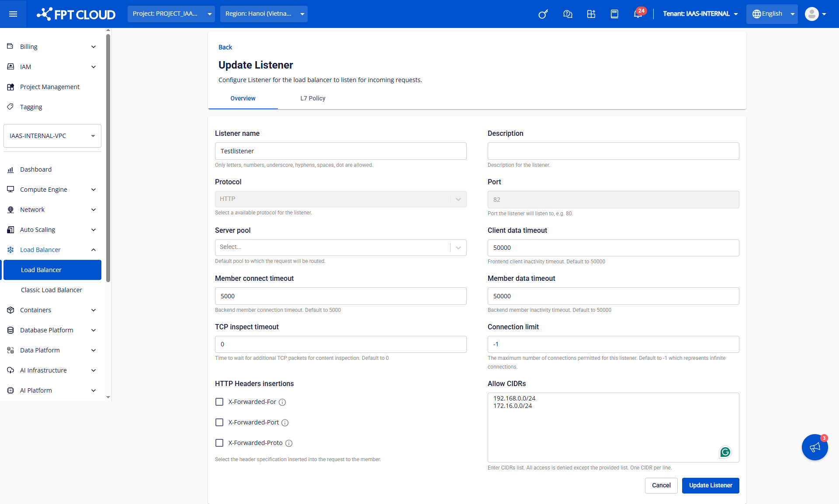Expand the Compute Engine chevron

coord(94,190)
